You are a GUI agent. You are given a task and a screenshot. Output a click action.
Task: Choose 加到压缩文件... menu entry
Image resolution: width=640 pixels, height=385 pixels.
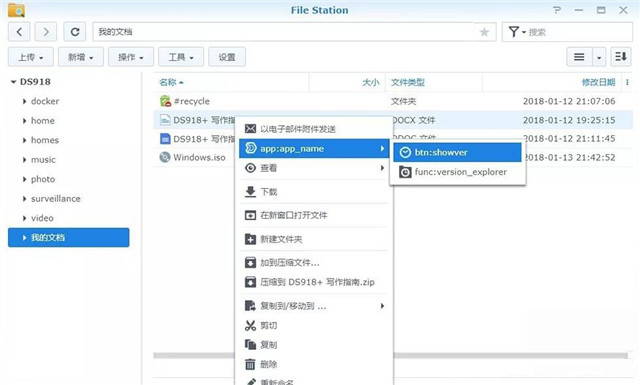click(x=314, y=263)
